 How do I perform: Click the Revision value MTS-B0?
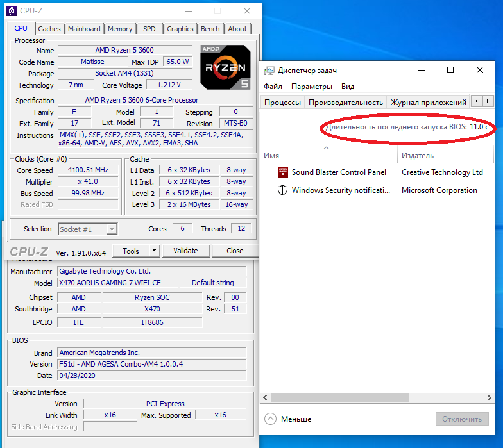point(236,123)
